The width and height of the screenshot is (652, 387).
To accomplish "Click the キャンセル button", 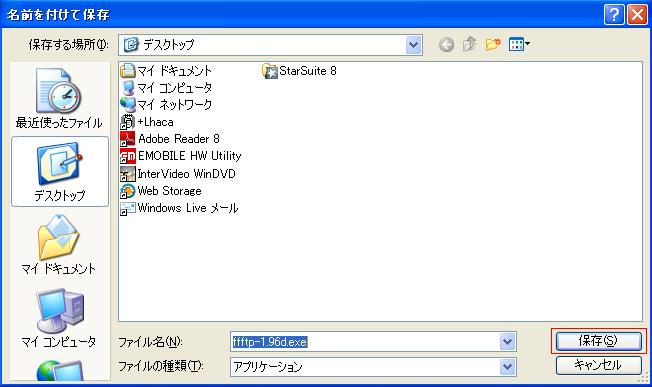I will (598, 365).
